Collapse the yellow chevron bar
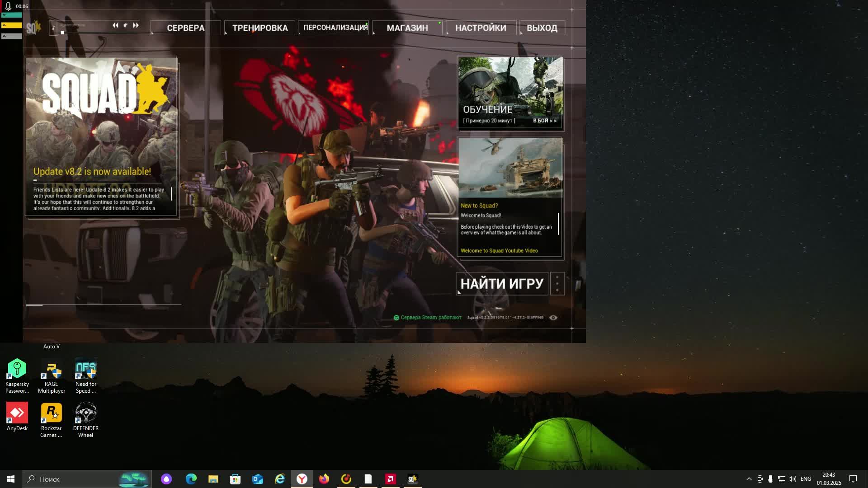Image resolution: width=868 pixels, height=488 pixels. 11,25
